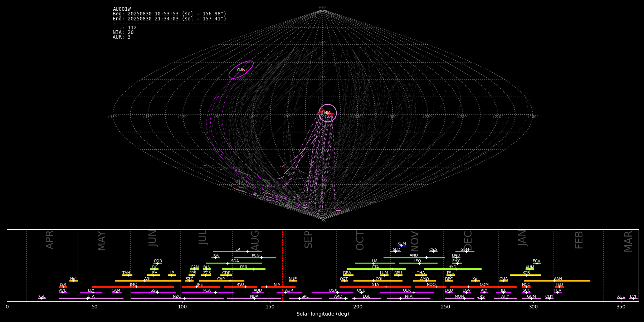Viewport: 644px width, 322px height.
Task: Select the LYR shower peak marker
Action: click(63, 287)
